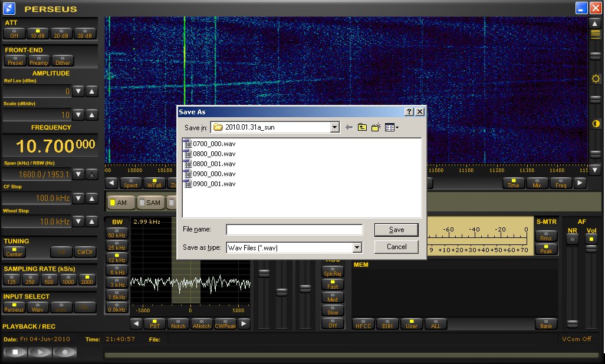Switch display to WFall view

[x=154, y=183]
